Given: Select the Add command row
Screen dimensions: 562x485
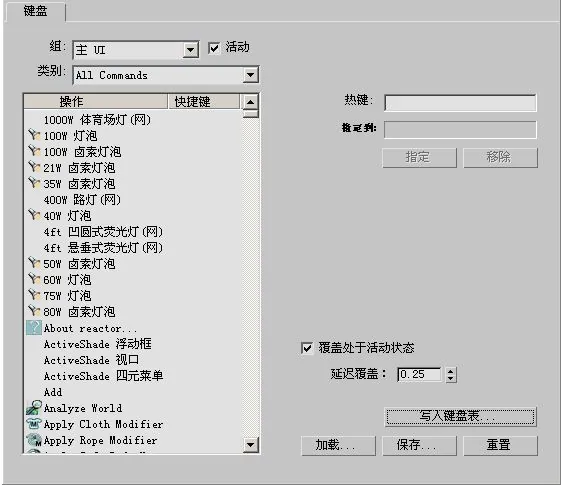Looking at the screenshot, I should (x=133, y=392).
